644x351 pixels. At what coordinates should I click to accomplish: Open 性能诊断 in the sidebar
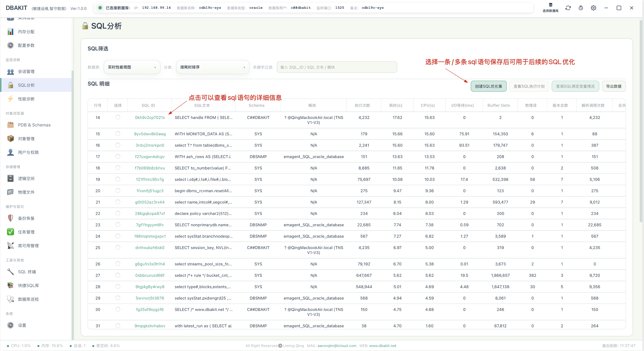pyautogui.click(x=26, y=99)
